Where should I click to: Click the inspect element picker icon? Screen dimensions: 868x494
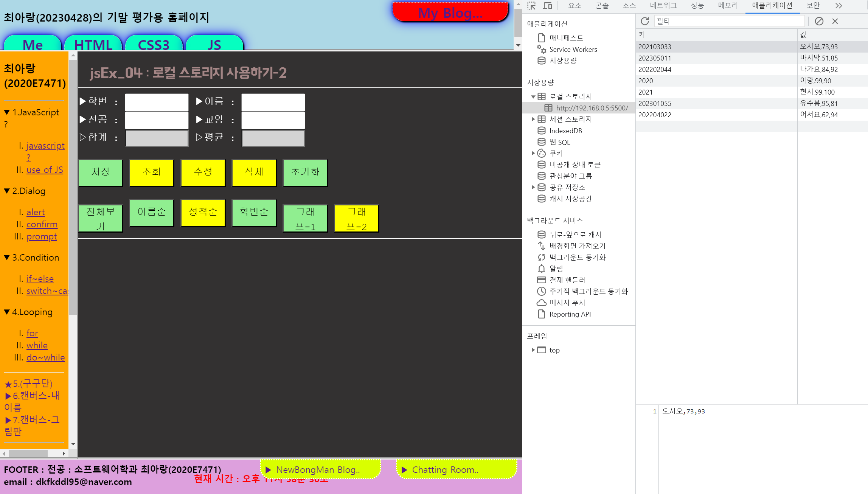531,6
